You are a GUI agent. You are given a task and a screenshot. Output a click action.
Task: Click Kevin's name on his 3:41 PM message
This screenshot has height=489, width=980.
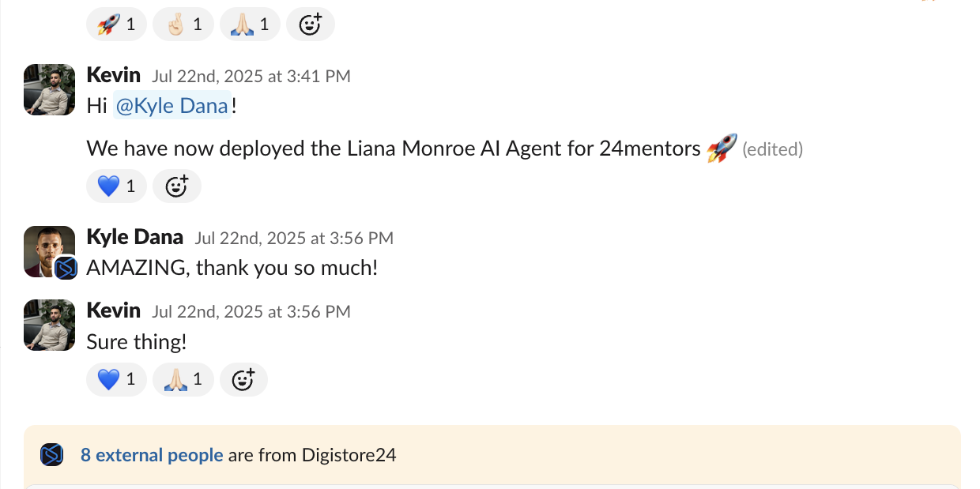[113, 74]
